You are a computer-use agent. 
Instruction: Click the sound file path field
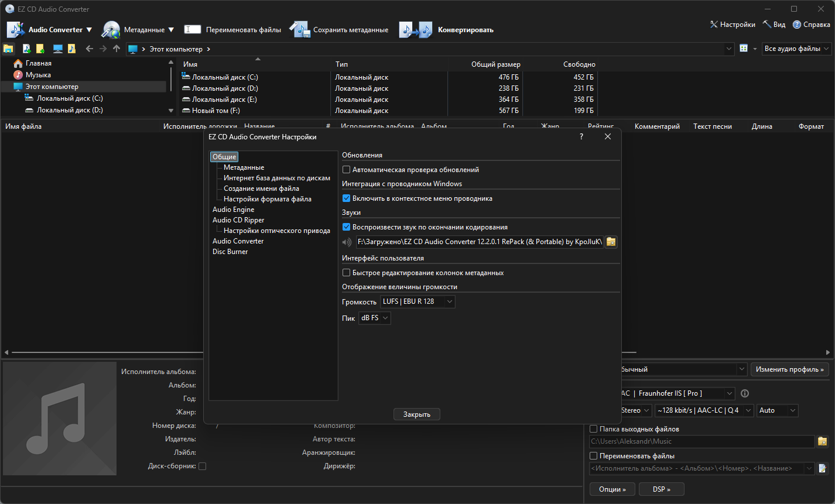coord(480,242)
